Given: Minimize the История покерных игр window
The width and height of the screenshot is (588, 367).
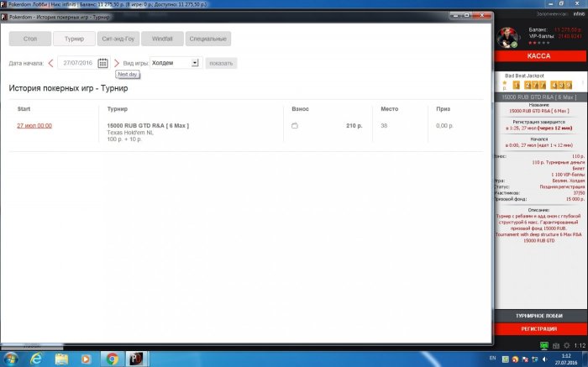Looking at the screenshot, I should coord(455,16).
